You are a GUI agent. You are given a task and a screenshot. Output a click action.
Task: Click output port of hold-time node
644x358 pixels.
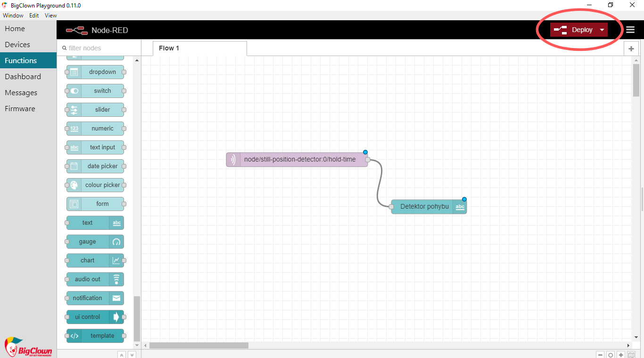[x=368, y=160]
